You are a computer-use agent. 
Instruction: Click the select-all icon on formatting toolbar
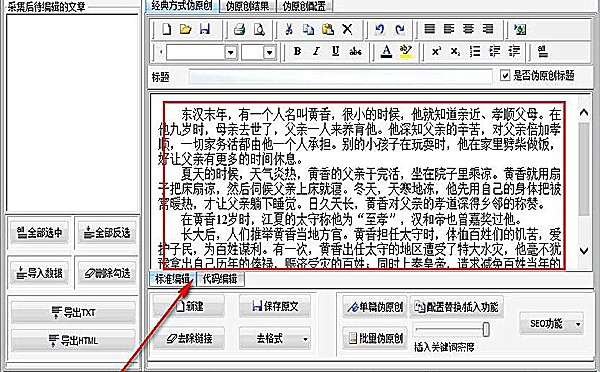click(x=543, y=51)
